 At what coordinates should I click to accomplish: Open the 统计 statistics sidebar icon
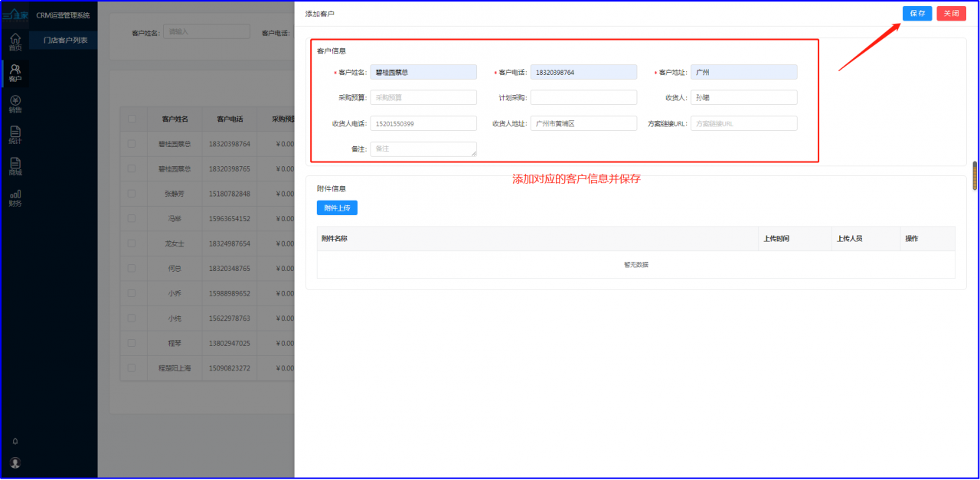click(15, 136)
